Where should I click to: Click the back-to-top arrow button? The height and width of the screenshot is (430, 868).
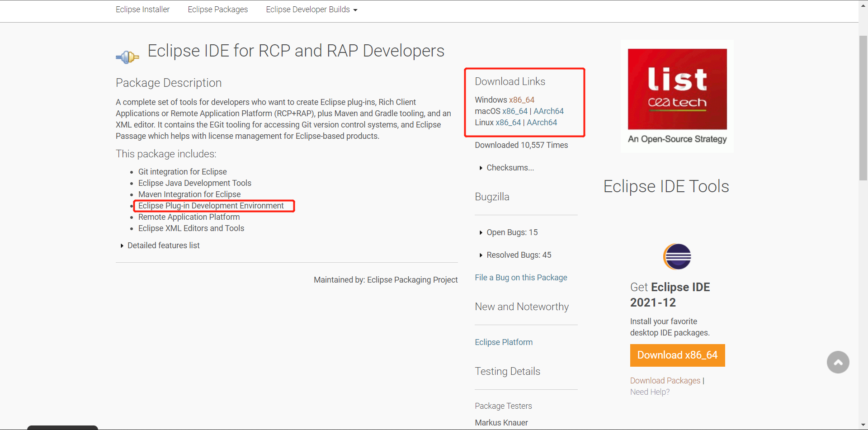838,362
